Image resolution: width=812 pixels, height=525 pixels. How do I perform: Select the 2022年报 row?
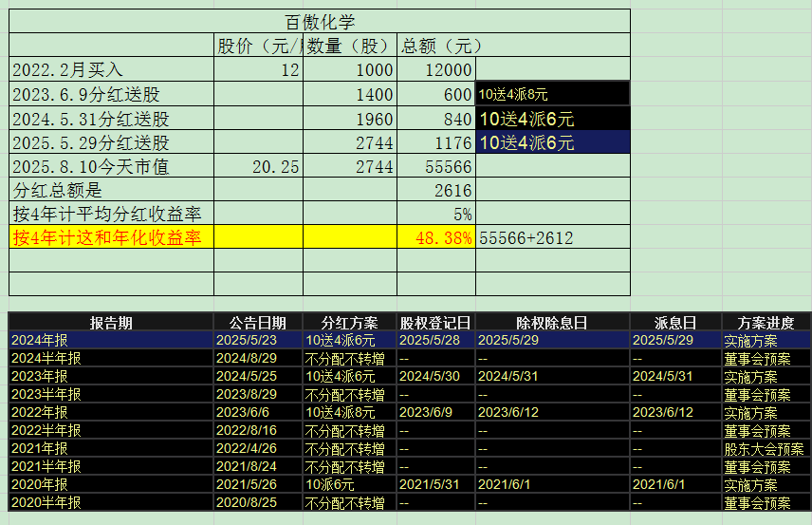tap(410, 413)
